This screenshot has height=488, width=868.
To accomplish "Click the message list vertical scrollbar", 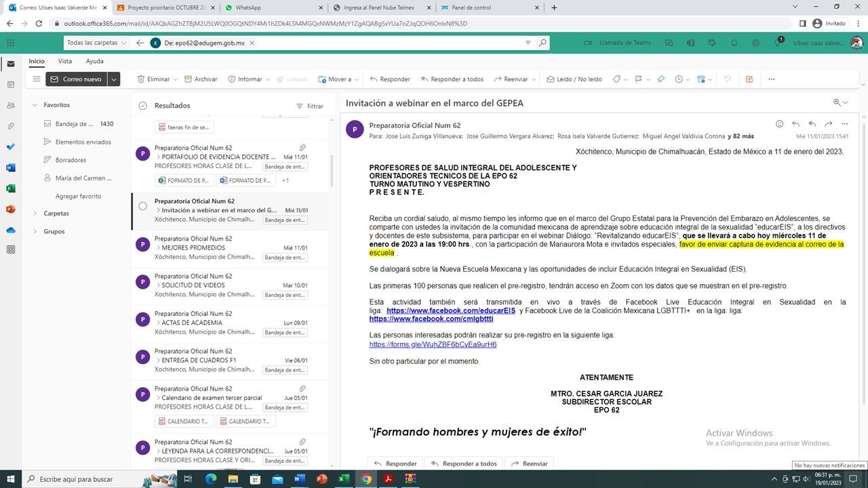I will click(x=331, y=169).
